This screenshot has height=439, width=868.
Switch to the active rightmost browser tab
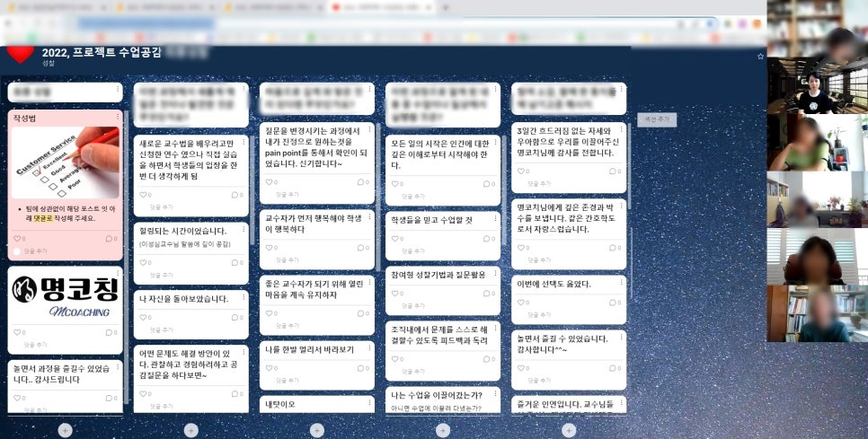(386, 7)
